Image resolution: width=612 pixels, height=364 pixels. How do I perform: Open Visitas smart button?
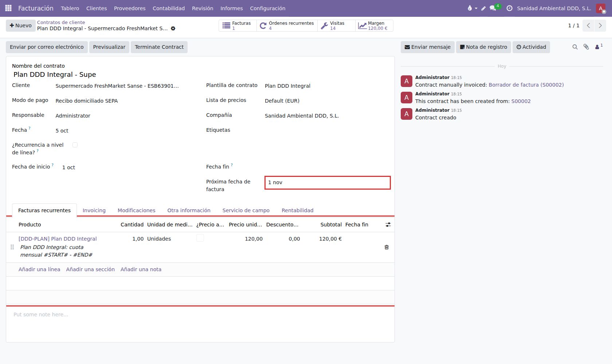coord(336,25)
